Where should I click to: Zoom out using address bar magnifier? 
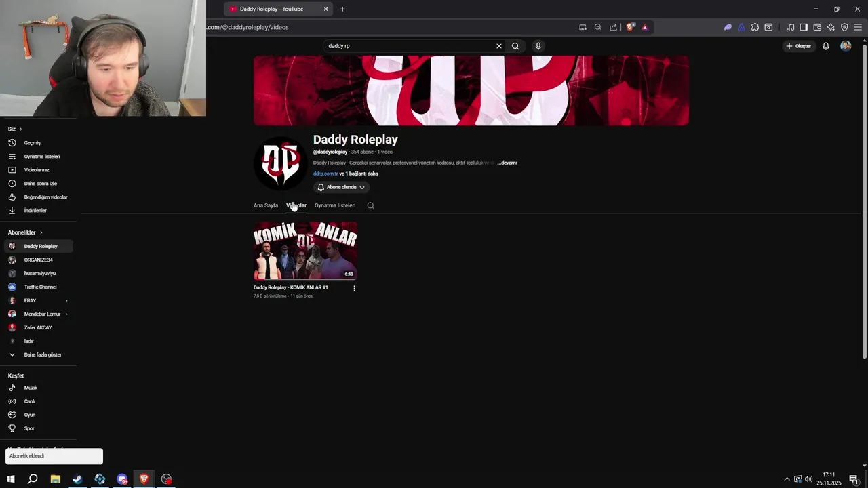pyautogui.click(x=598, y=27)
